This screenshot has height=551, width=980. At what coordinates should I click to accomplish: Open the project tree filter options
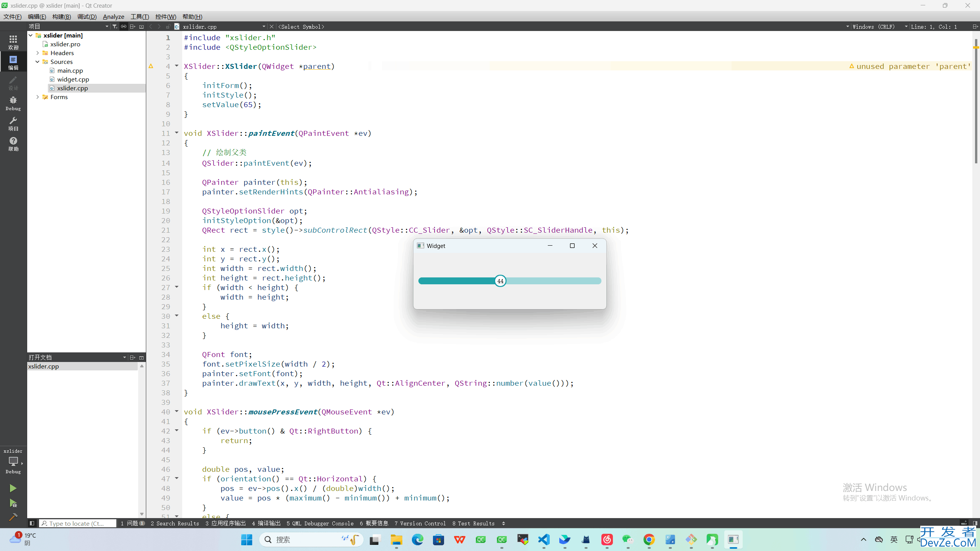click(x=114, y=26)
